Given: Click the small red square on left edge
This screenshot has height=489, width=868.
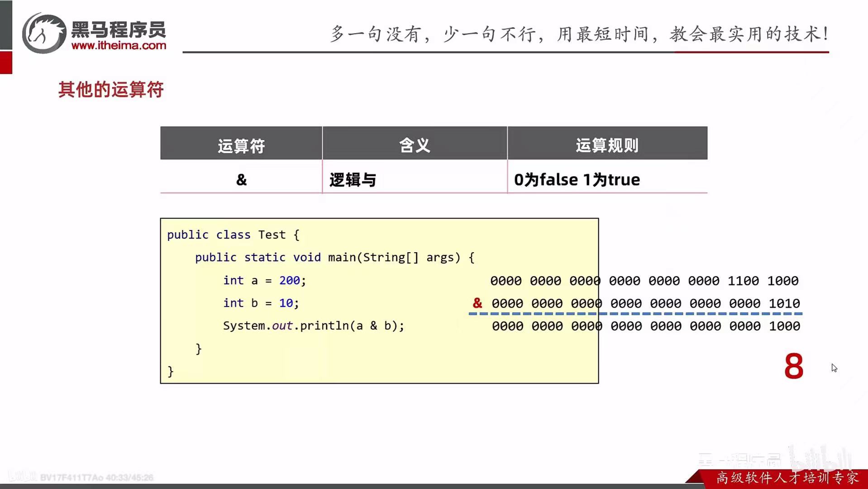Looking at the screenshot, I should [5, 62].
